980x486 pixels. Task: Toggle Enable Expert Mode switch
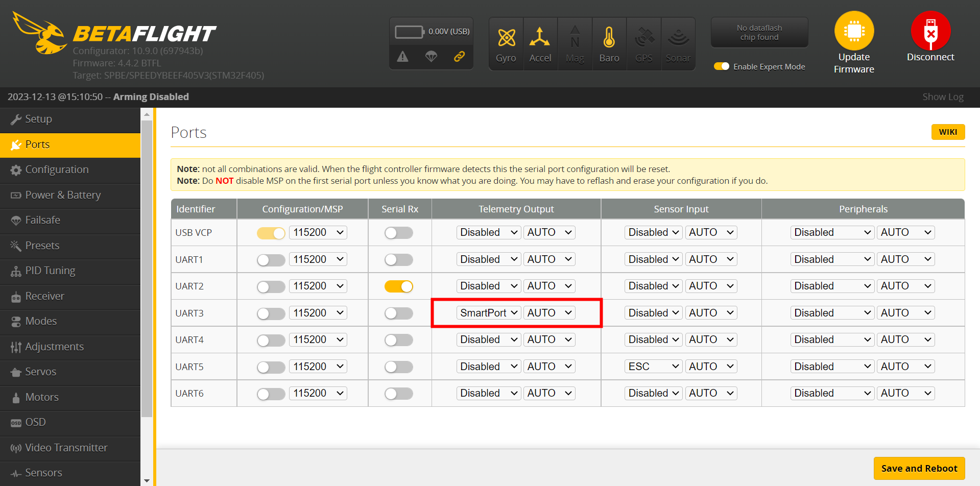click(722, 66)
